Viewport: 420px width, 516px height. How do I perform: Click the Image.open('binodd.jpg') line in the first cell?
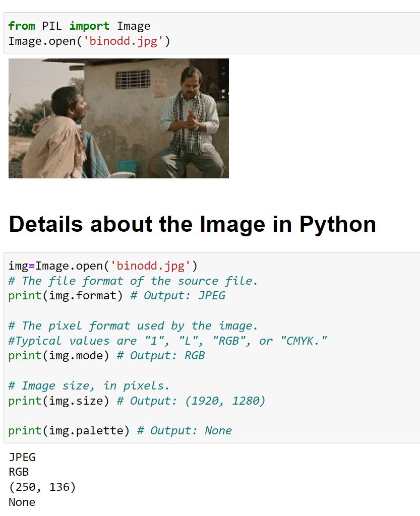coord(89,41)
